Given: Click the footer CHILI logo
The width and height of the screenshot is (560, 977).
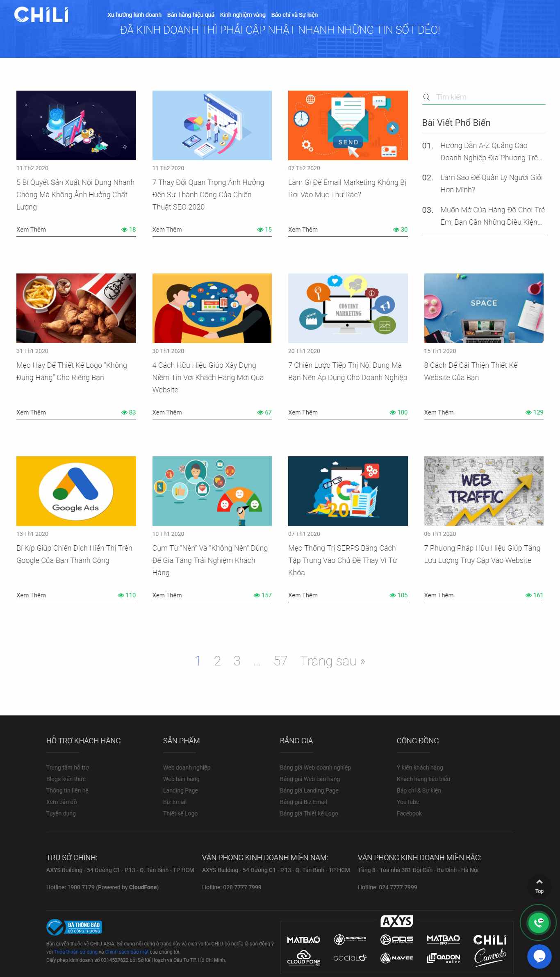Looking at the screenshot, I should pos(490,939).
